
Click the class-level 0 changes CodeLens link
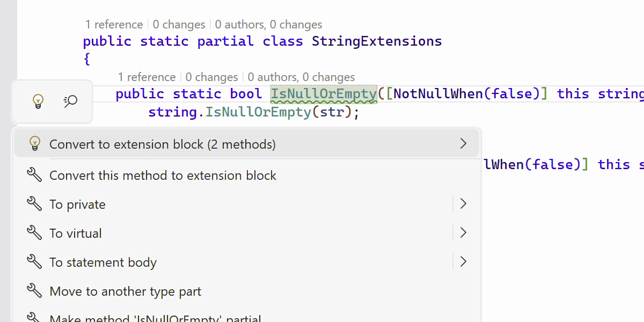click(179, 25)
